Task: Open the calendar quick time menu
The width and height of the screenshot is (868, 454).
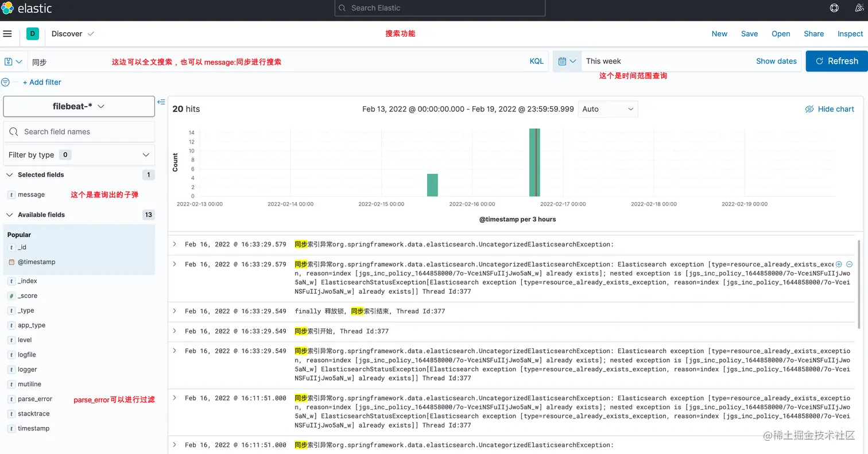Action: click(567, 61)
